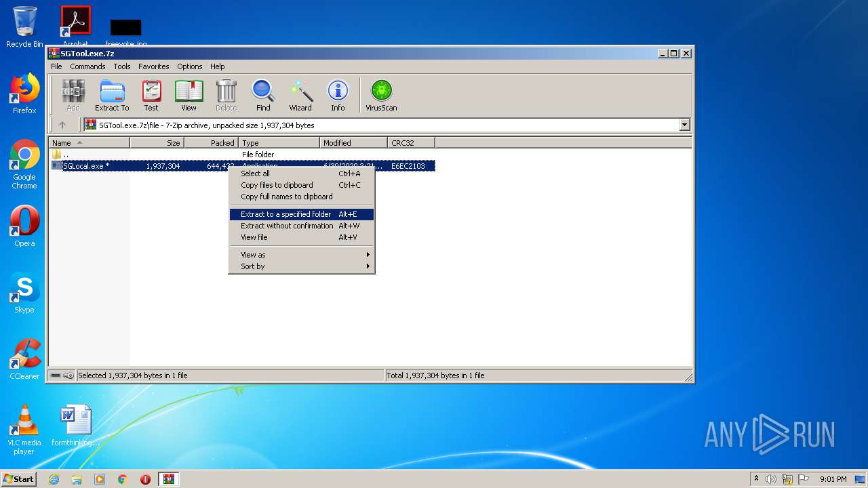Open the Tools menu
Image resolution: width=868 pixels, height=488 pixels.
[122, 66]
